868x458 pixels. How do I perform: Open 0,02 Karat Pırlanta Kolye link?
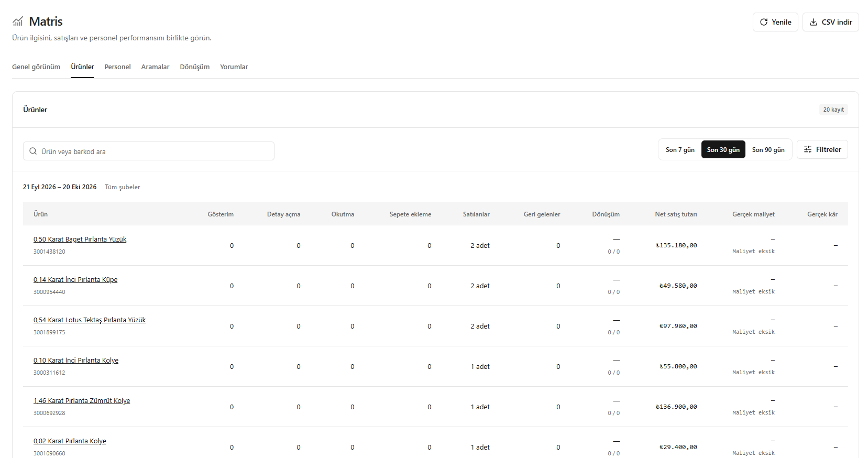tap(70, 441)
